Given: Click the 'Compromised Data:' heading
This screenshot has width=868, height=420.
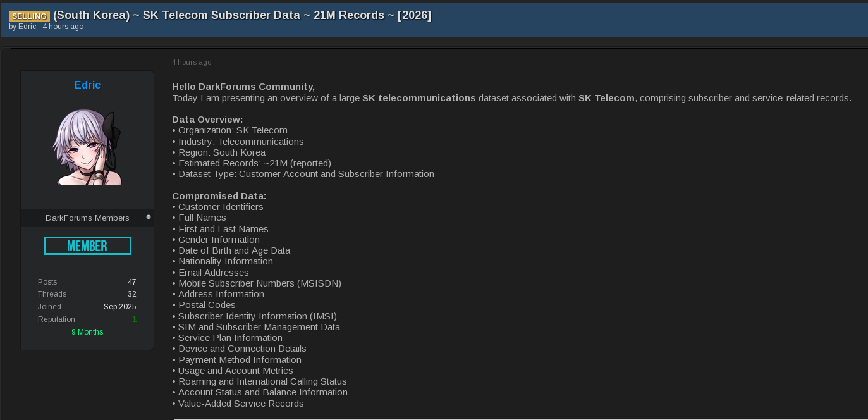Looking at the screenshot, I should [219, 196].
